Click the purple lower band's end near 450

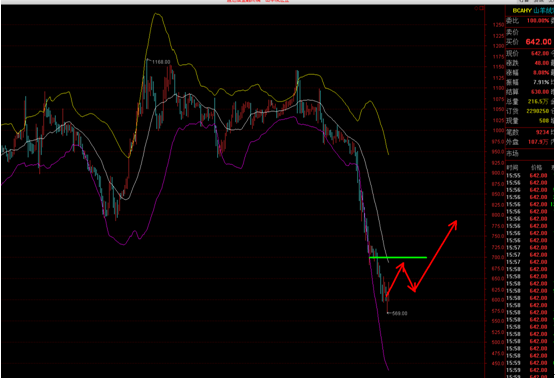(x=388, y=369)
